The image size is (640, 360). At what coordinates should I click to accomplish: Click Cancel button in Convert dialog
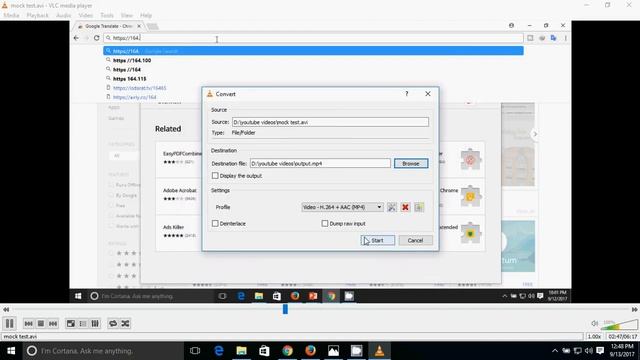pyautogui.click(x=415, y=240)
